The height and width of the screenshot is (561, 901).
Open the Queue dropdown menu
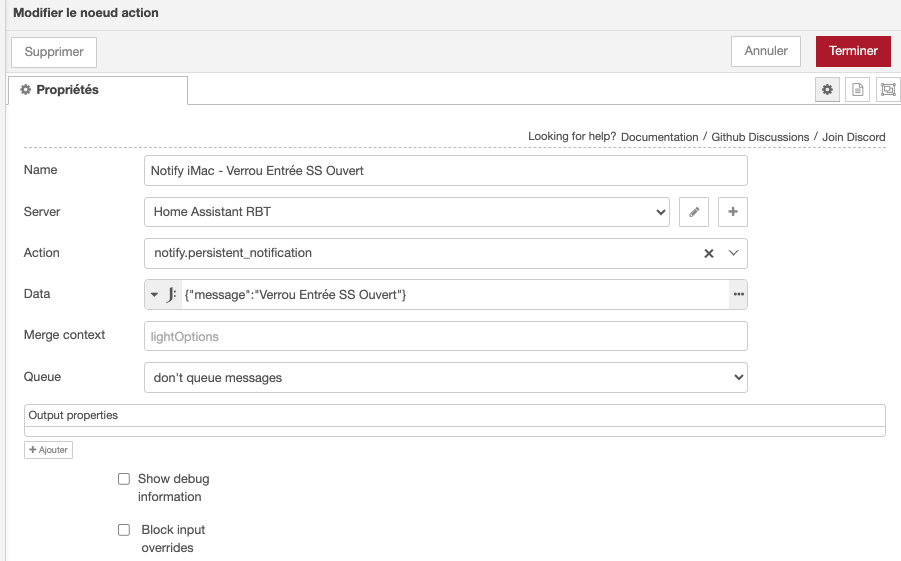click(446, 377)
